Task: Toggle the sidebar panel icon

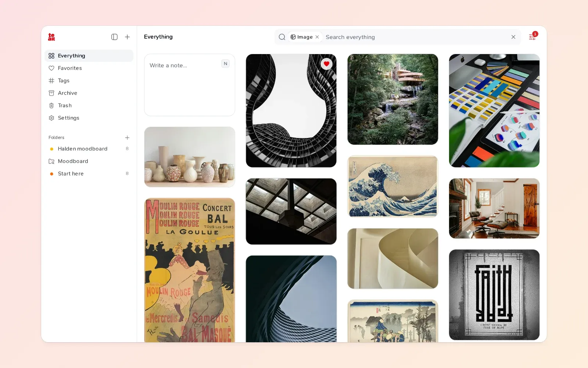Action: pyautogui.click(x=114, y=37)
